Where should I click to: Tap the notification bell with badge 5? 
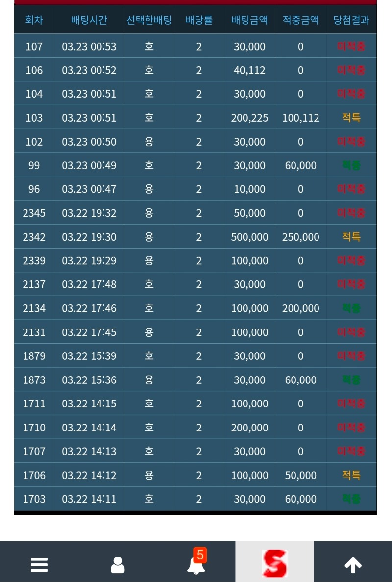pos(196,564)
